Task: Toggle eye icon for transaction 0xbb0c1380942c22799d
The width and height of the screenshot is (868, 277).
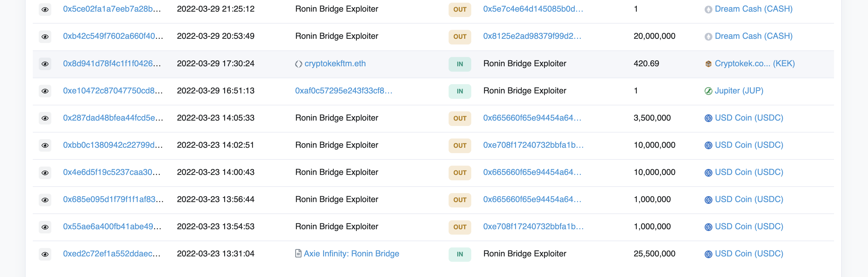Action: point(45,145)
